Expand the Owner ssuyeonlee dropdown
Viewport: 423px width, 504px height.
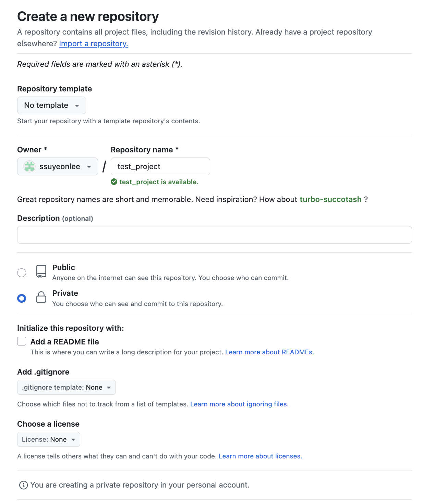tap(58, 167)
